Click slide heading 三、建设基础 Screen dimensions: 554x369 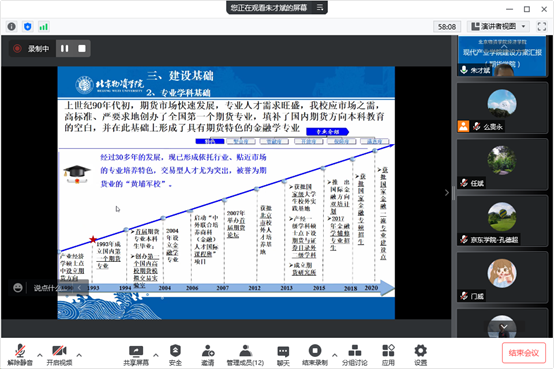(x=180, y=75)
